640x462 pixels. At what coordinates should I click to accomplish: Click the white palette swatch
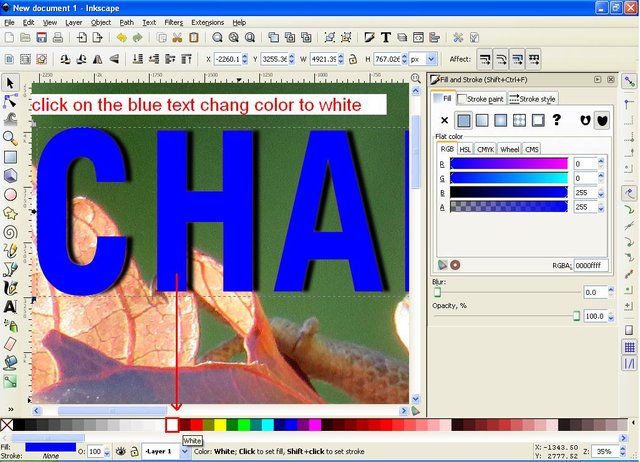[172, 425]
